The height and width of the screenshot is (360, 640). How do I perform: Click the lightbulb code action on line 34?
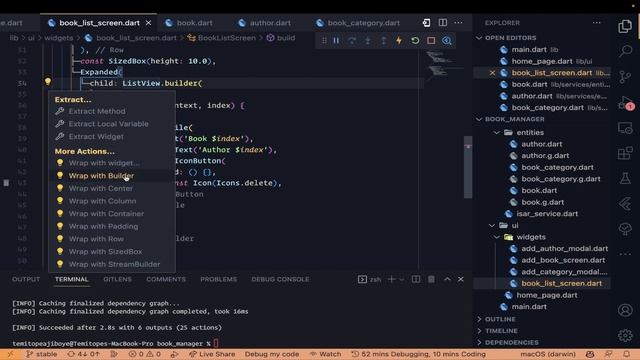click(x=48, y=82)
